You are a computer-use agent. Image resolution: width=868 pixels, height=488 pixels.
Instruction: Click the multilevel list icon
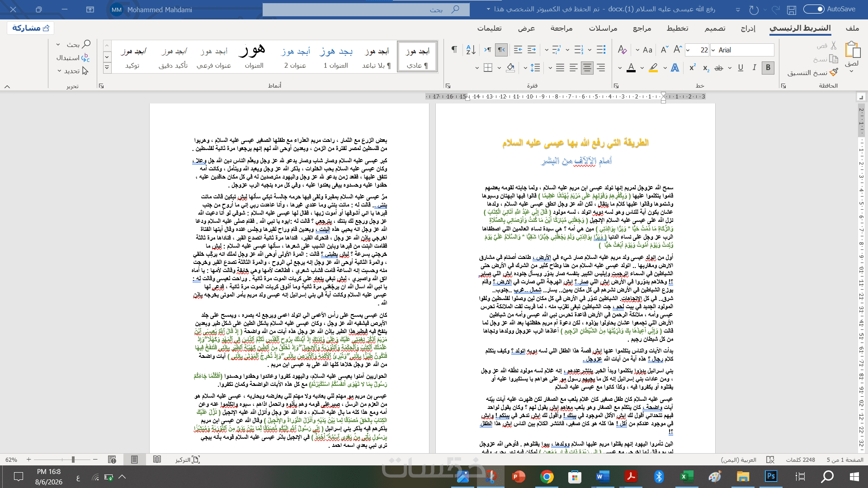tap(557, 50)
